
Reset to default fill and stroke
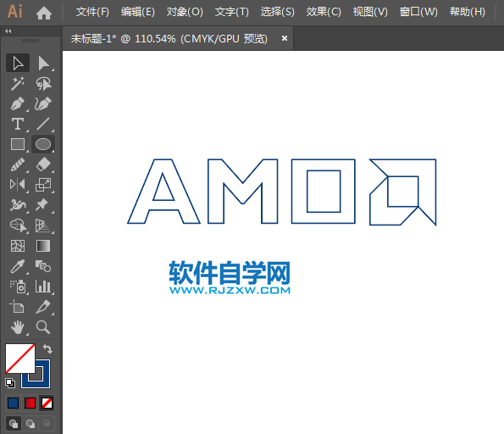pyautogui.click(x=10, y=383)
